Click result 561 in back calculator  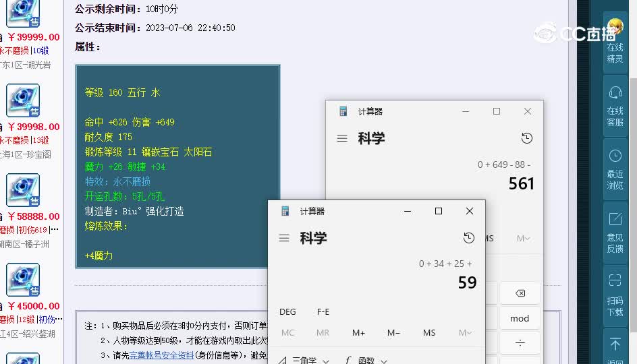(521, 184)
